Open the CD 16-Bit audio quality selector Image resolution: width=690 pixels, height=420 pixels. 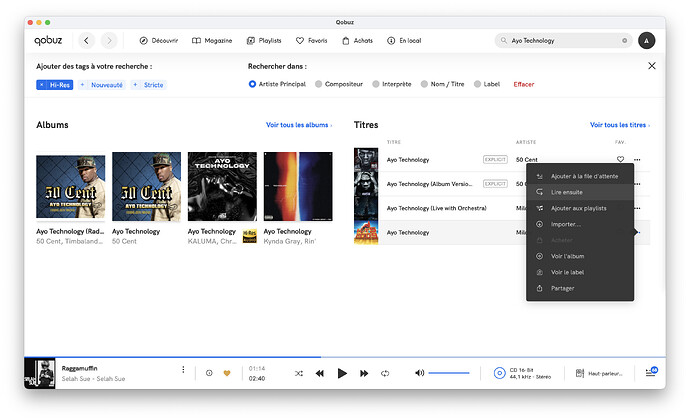tap(522, 373)
